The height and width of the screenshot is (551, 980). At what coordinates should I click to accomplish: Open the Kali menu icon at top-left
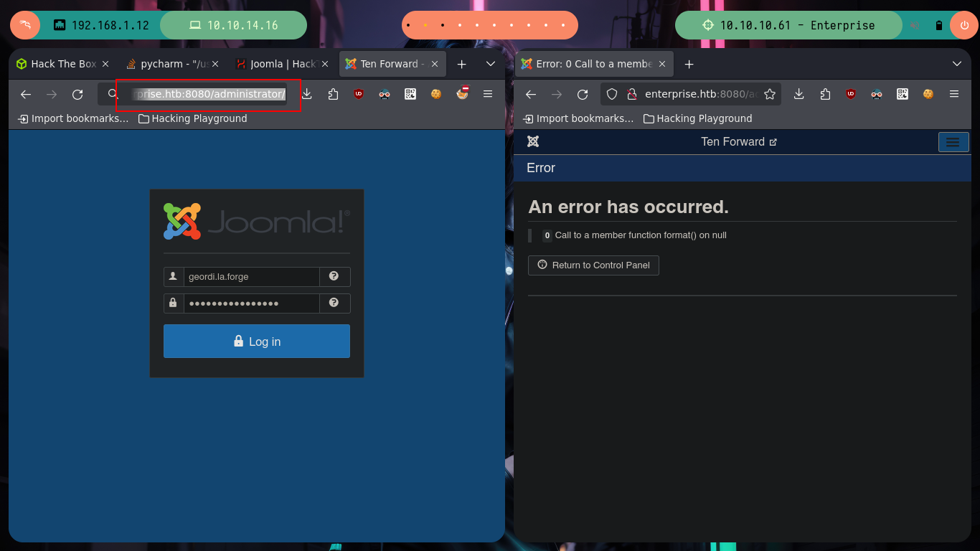(25, 25)
